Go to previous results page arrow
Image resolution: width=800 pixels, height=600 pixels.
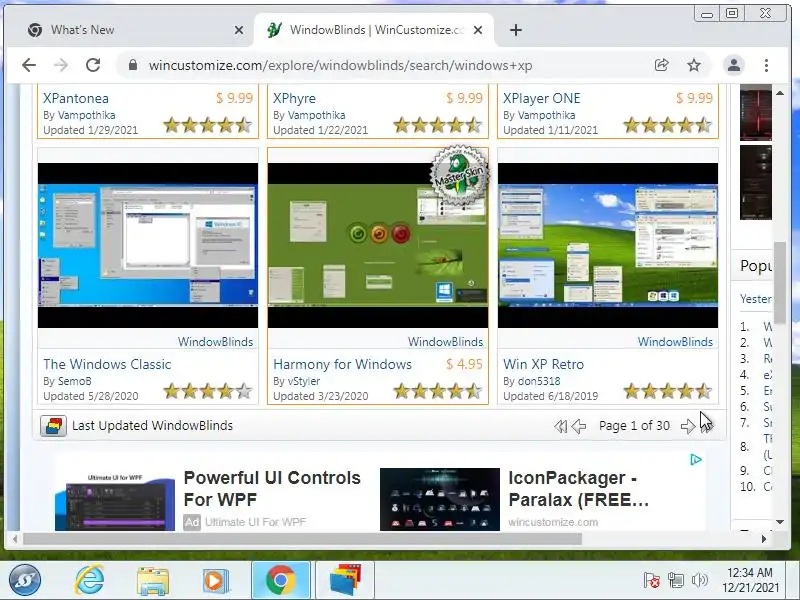pyautogui.click(x=579, y=426)
